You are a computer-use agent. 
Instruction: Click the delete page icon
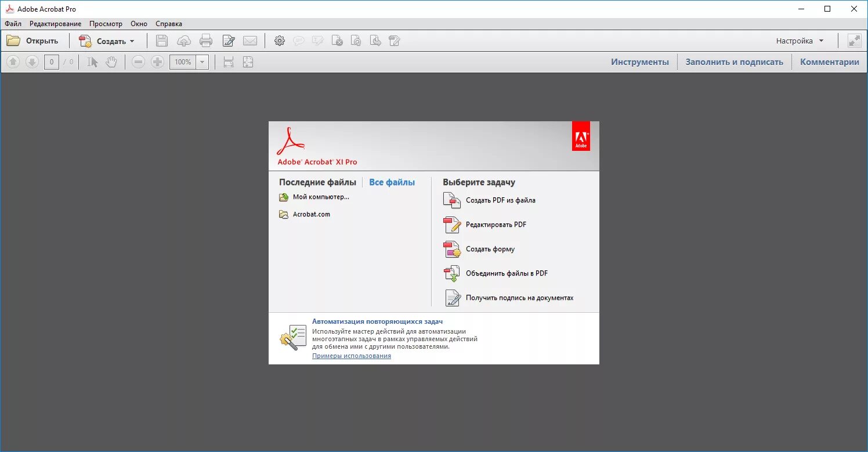[337, 41]
